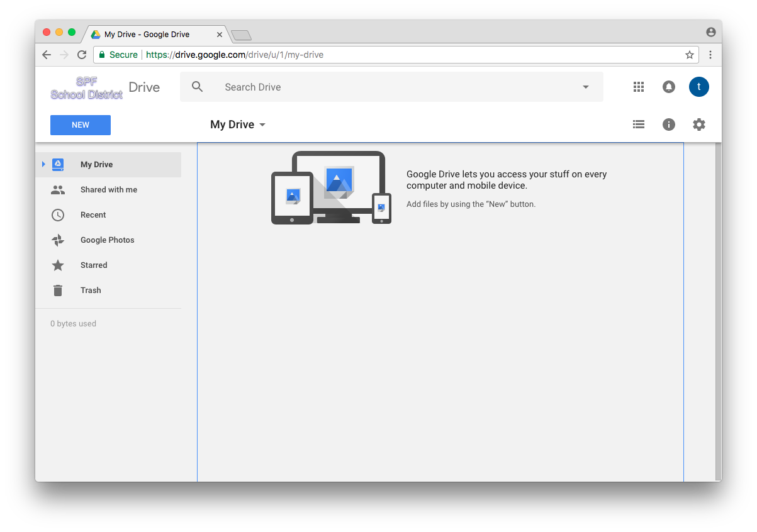The width and height of the screenshot is (757, 532).
Task: Open the settings gear menu
Action: 699,125
